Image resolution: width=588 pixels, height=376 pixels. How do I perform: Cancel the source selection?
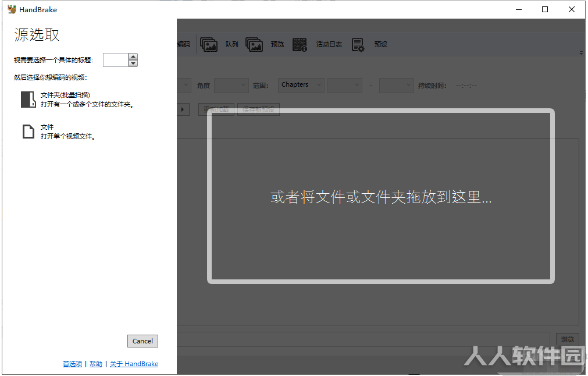point(142,341)
